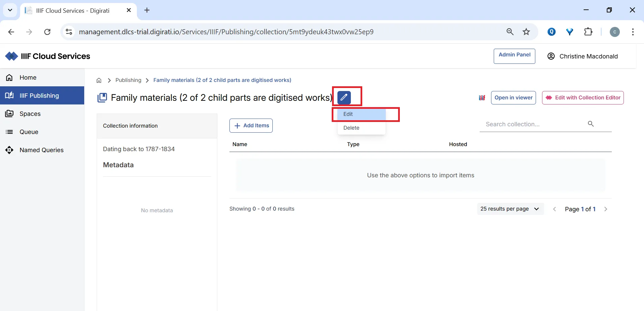The height and width of the screenshot is (311, 644).
Task: Open the Chrome profile avatar C
Action: point(615,32)
